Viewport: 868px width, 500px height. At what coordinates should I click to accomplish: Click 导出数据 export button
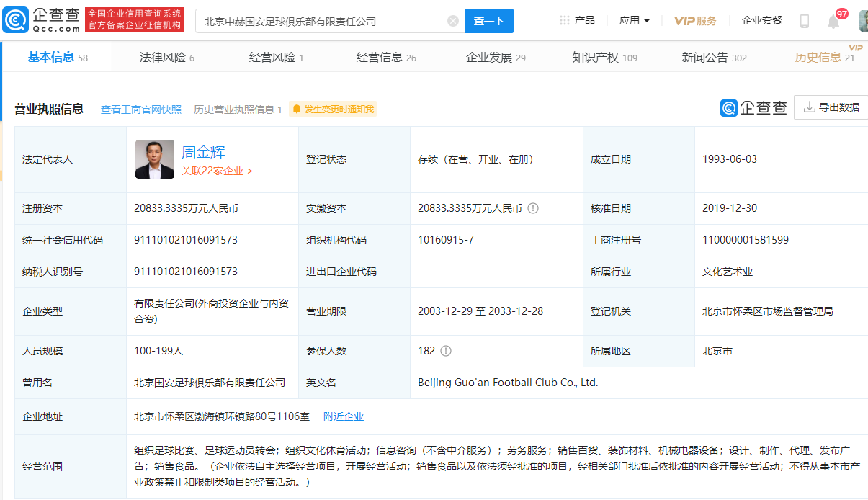click(x=831, y=107)
